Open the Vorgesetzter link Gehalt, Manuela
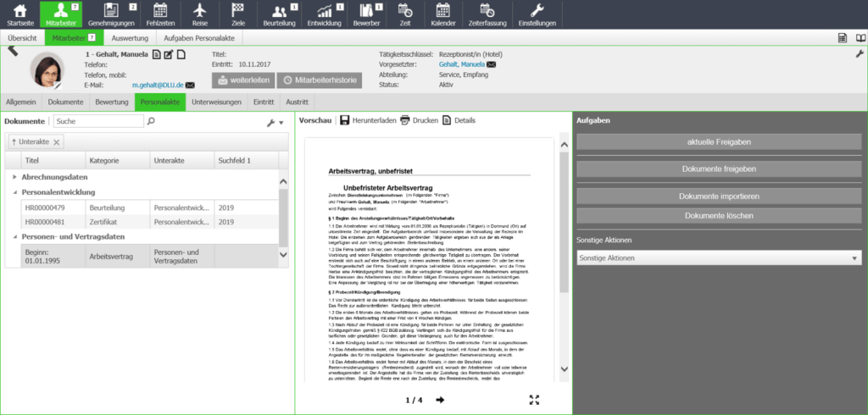Viewport: 868px width, 415px height. point(462,64)
